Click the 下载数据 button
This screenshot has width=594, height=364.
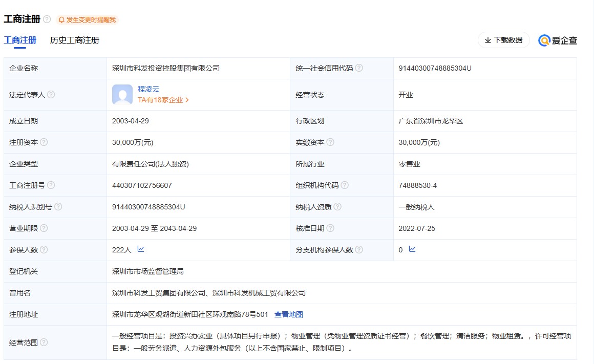click(x=503, y=40)
